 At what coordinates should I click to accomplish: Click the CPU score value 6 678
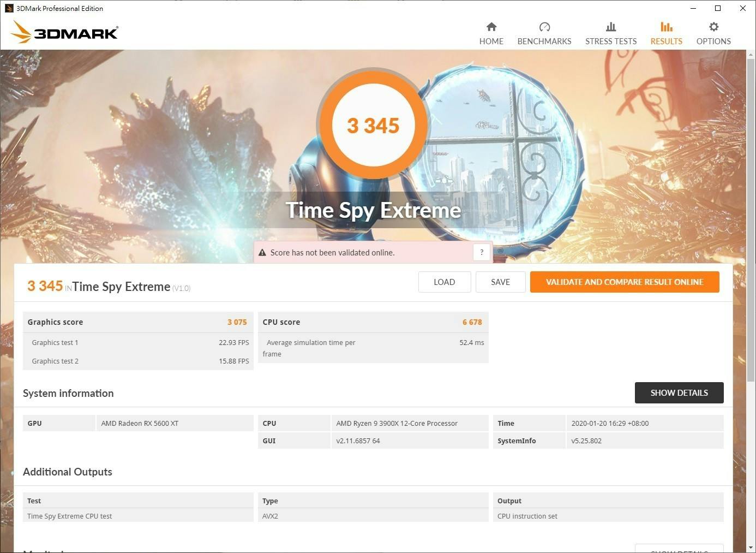(x=472, y=322)
